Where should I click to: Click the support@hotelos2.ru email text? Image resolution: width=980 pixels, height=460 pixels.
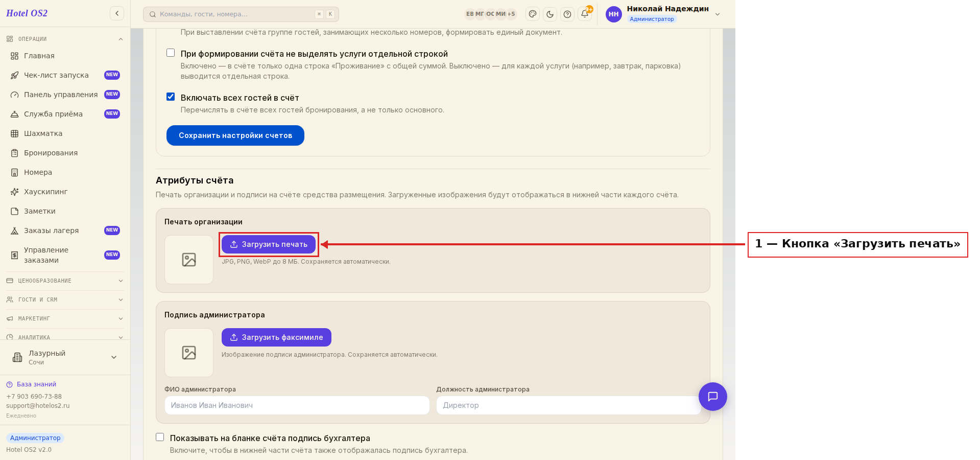[x=38, y=406]
